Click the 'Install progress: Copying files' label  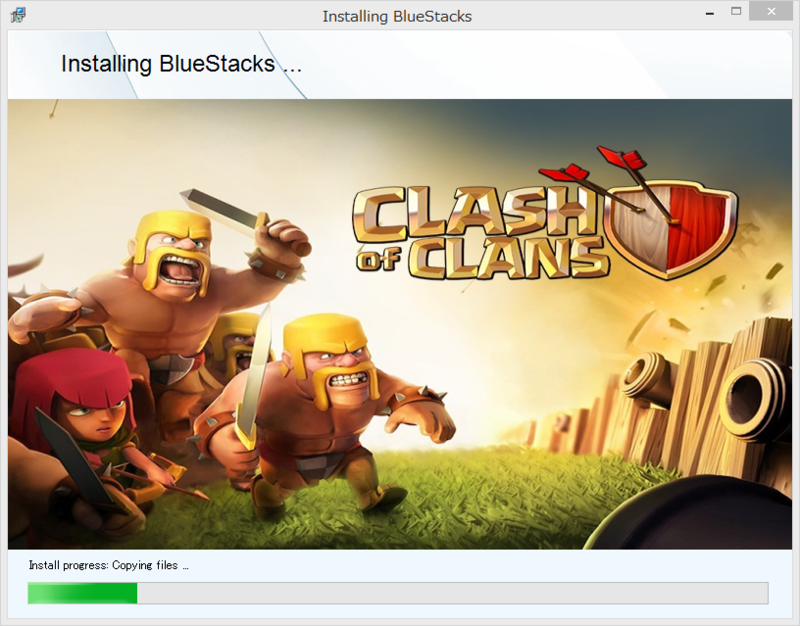(108, 565)
